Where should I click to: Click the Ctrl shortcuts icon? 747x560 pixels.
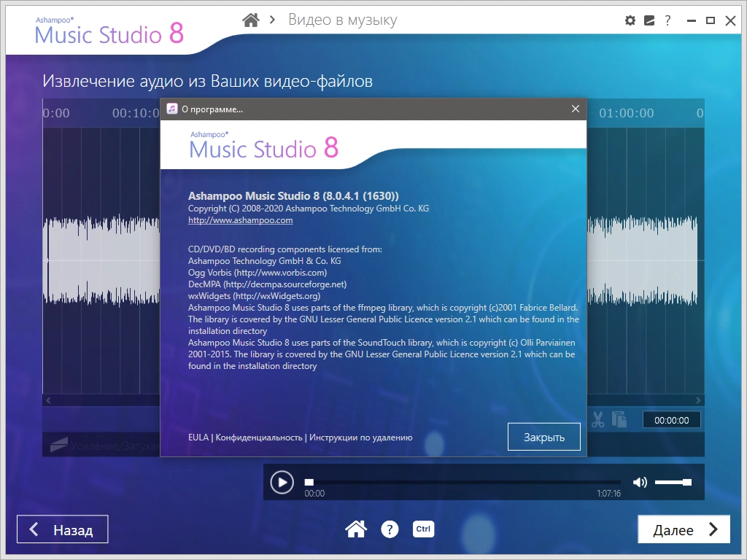423,529
